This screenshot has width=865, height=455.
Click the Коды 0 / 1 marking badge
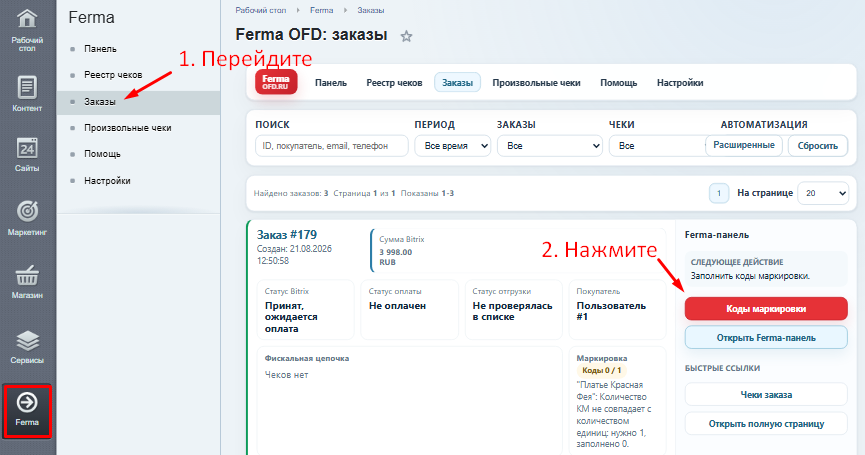601,371
